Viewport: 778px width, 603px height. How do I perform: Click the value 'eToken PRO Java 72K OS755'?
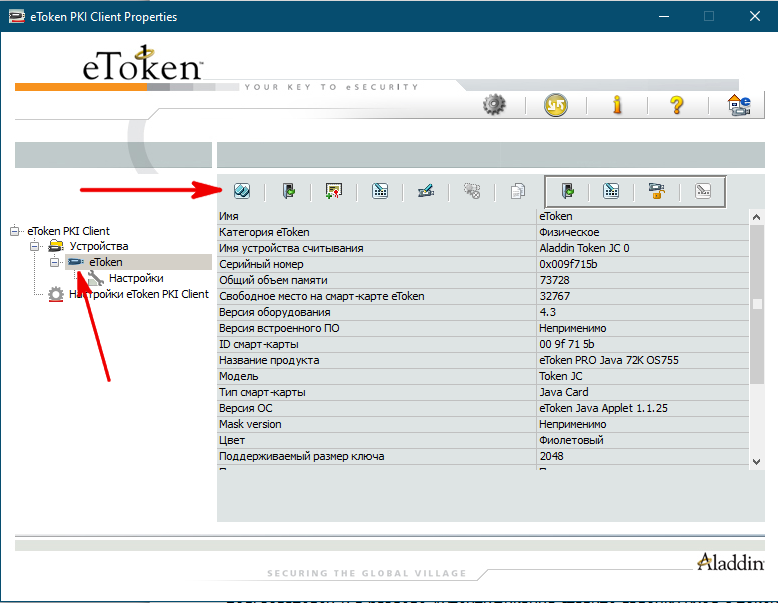click(609, 360)
